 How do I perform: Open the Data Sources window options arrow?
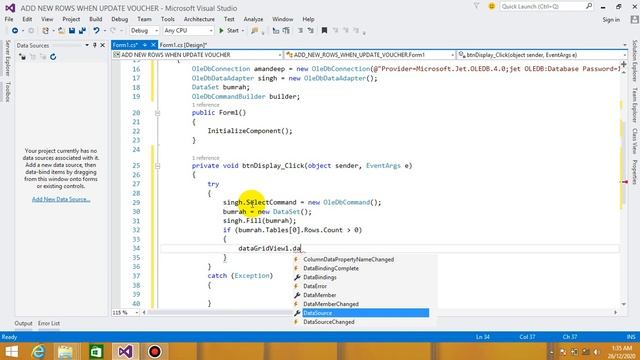[x=87, y=45]
